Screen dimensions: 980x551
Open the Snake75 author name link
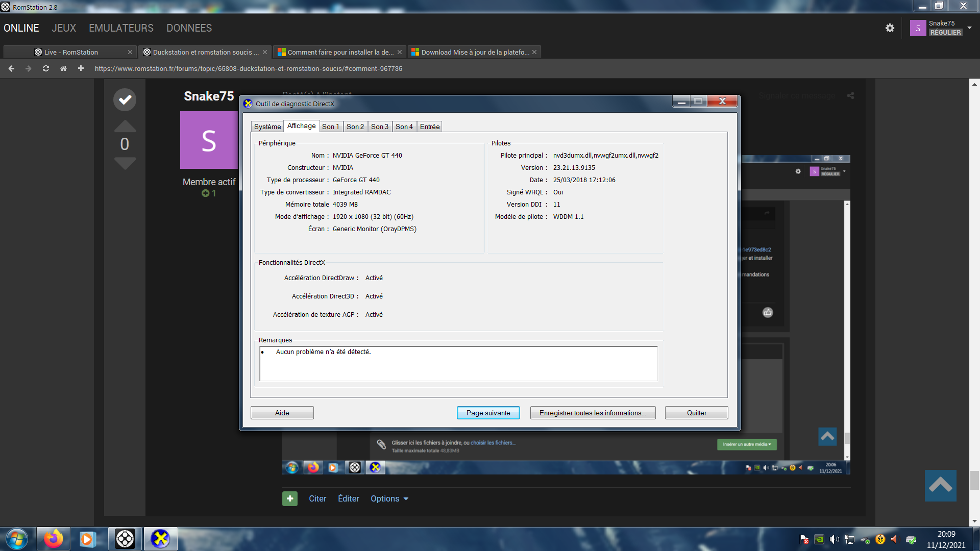click(x=209, y=96)
